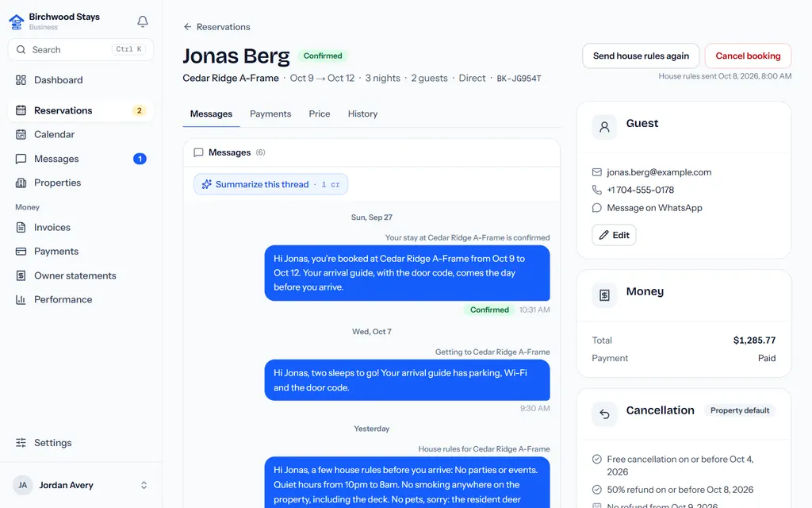The image size is (812, 508).
Task: Click the Edit guest button
Action: (x=614, y=235)
